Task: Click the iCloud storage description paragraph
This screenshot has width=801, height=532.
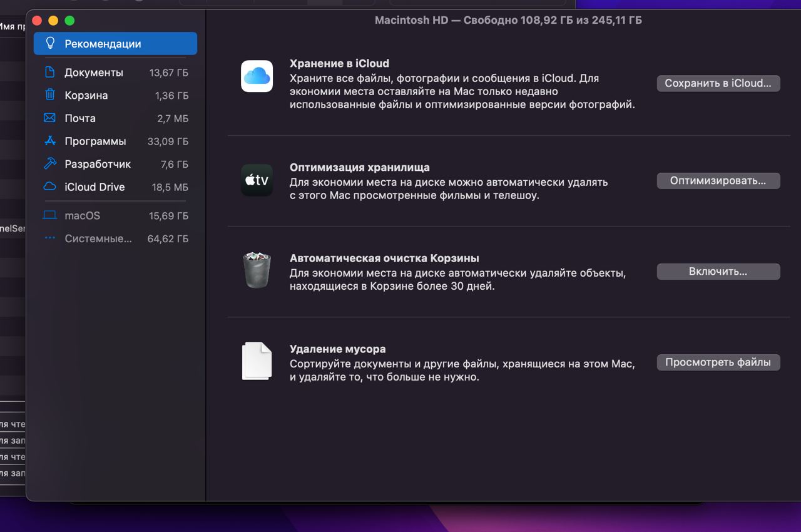Action: 462,91
